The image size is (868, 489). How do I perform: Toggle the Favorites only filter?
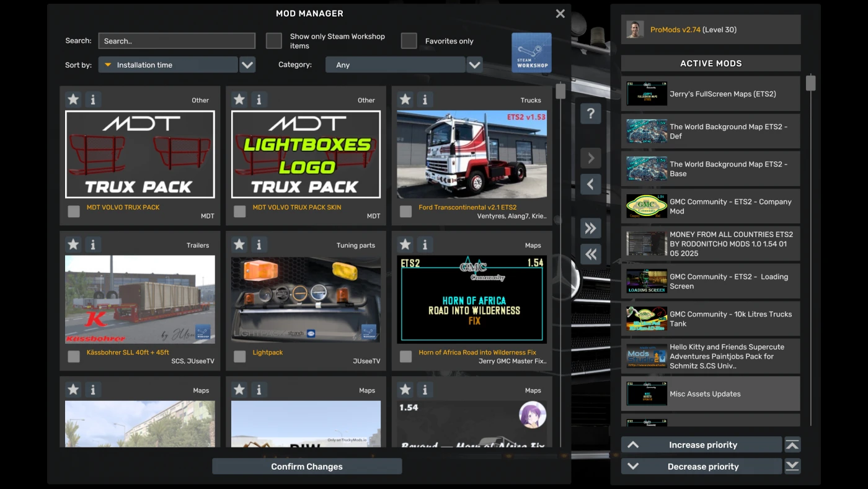point(409,40)
